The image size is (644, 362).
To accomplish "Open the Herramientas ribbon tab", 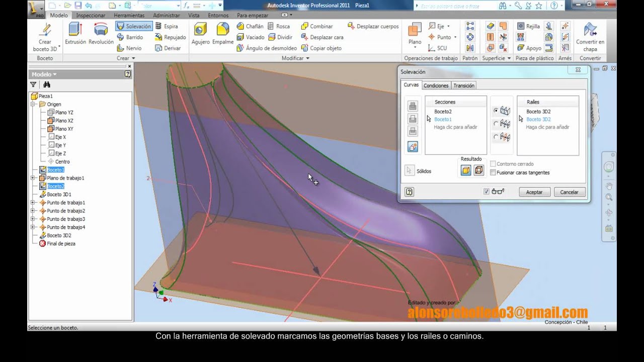I will point(129,15).
